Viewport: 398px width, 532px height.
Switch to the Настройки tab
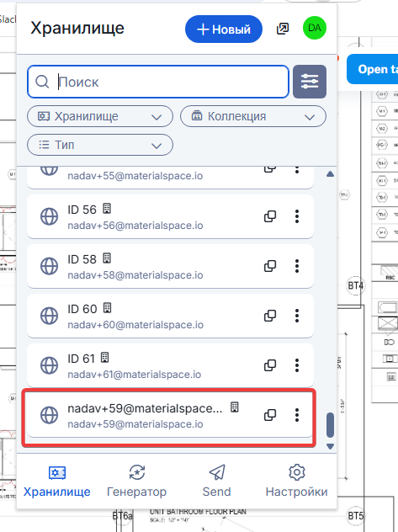(x=297, y=481)
